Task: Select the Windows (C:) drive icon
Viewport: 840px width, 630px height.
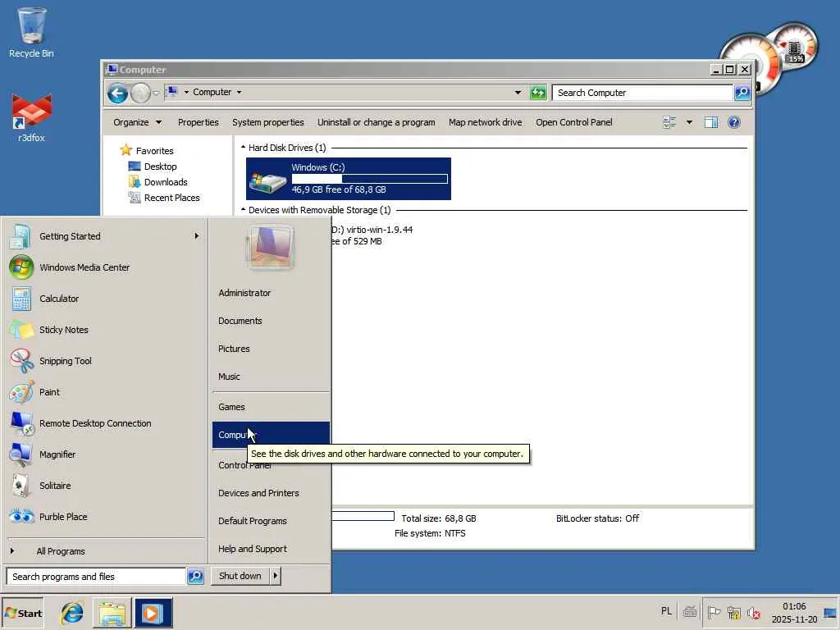Action: [x=267, y=181]
